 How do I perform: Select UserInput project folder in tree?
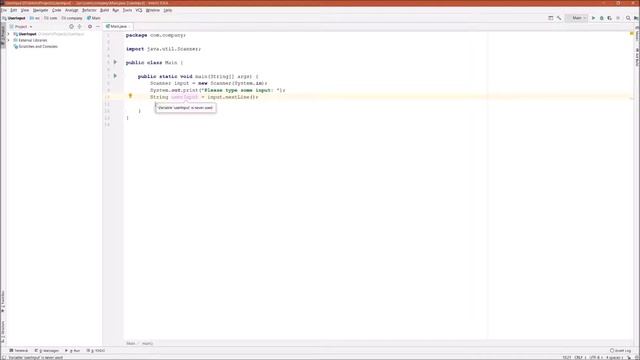click(27, 34)
